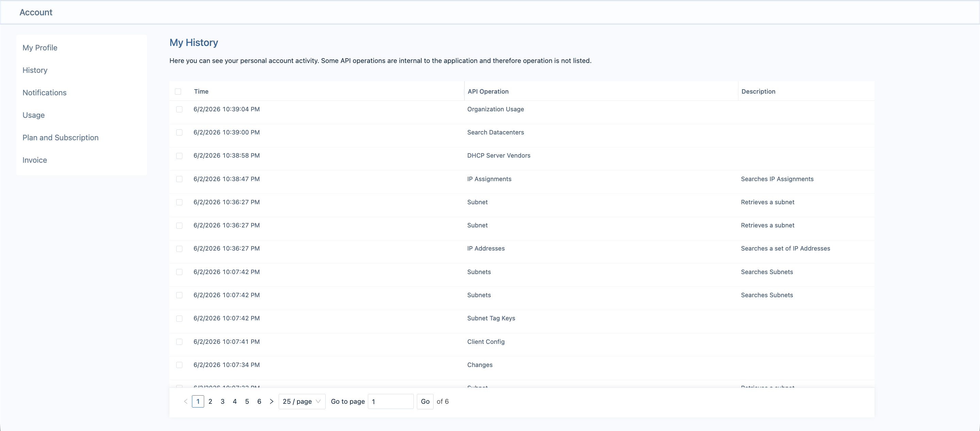Viewport: 980px width, 431px height.
Task: Open Usage in the sidebar
Action: (x=33, y=115)
